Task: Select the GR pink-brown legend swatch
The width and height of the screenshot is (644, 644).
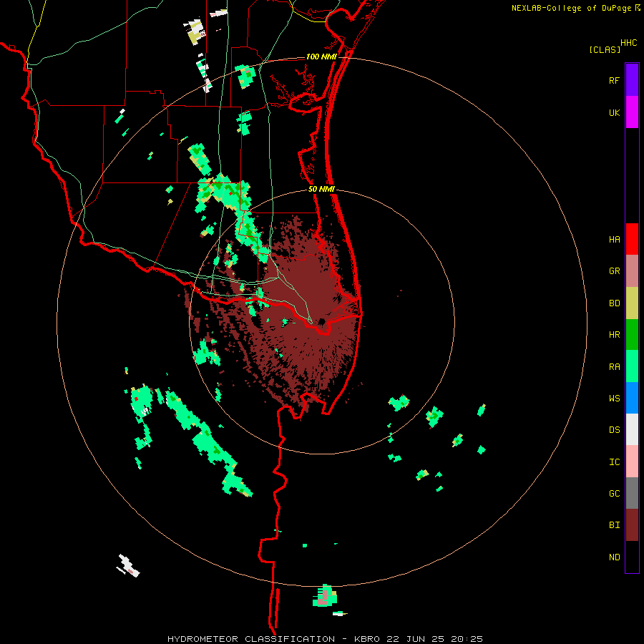Action: [x=632, y=271]
